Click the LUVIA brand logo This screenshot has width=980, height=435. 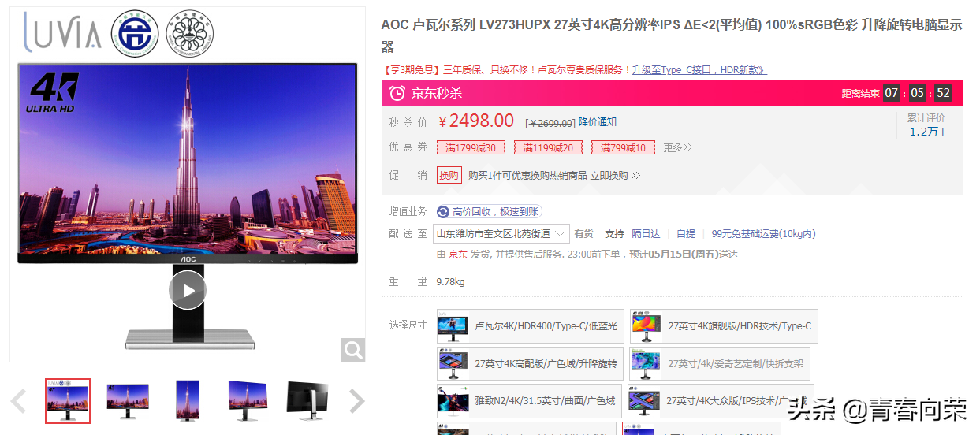tap(61, 32)
